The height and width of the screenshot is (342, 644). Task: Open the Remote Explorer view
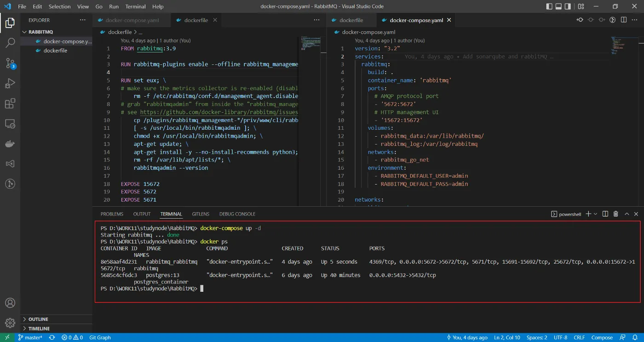(x=10, y=124)
